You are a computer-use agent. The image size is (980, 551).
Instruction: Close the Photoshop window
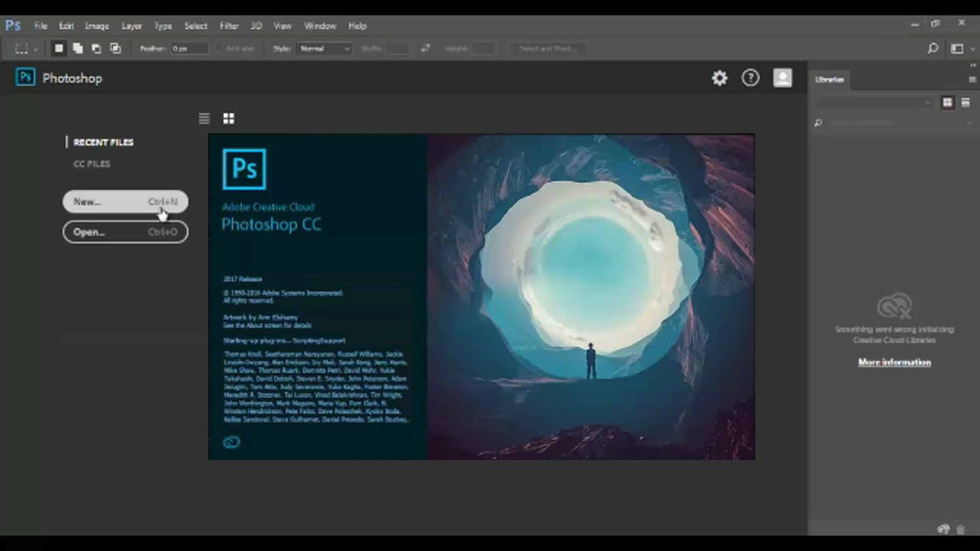(962, 23)
